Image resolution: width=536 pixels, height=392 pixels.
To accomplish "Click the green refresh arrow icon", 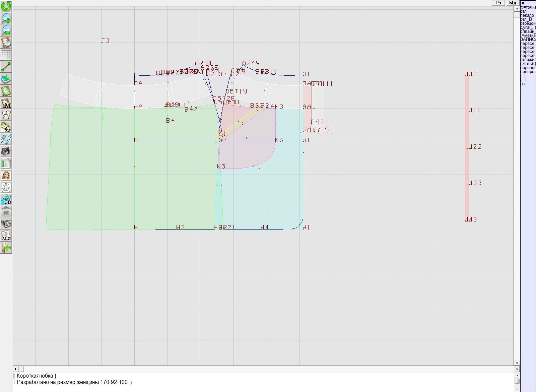I will 6,6.
